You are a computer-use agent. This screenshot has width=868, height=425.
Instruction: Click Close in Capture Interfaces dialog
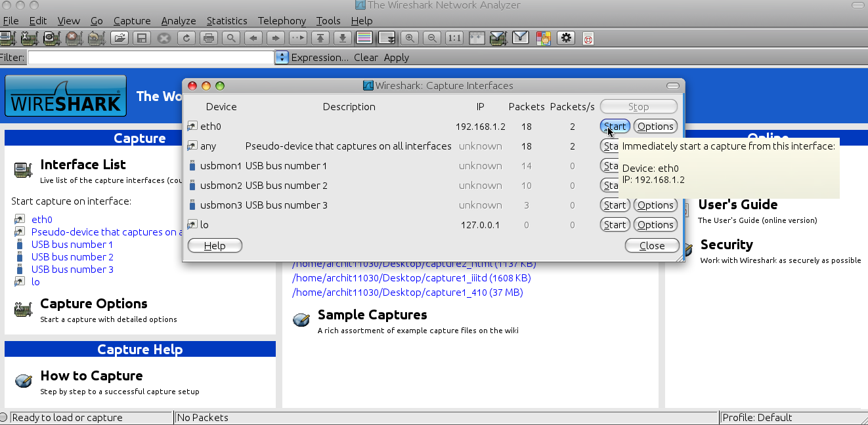point(652,246)
